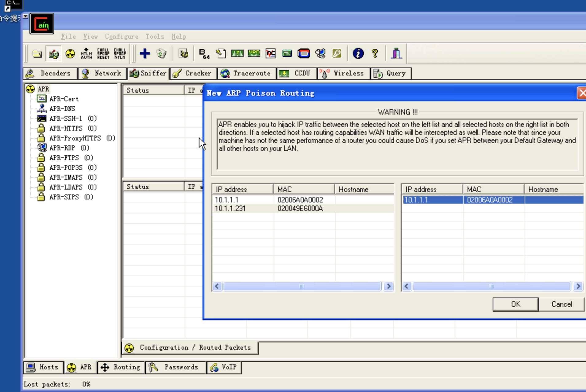Click the recycle bin Remove from list icon

coord(161,54)
